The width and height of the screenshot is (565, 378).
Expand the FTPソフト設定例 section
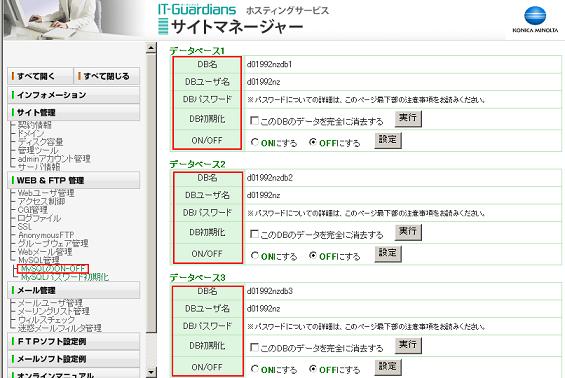[74, 341]
